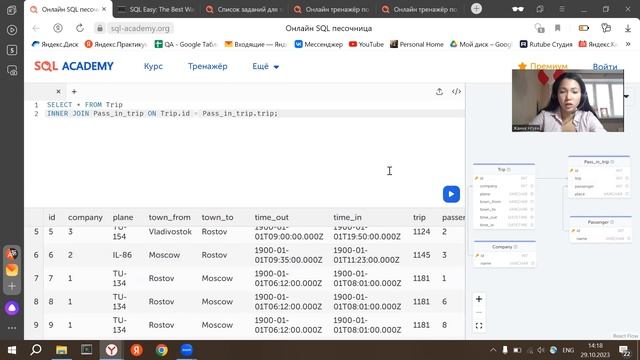
Task: Open the Премиум link
Action: point(543,66)
